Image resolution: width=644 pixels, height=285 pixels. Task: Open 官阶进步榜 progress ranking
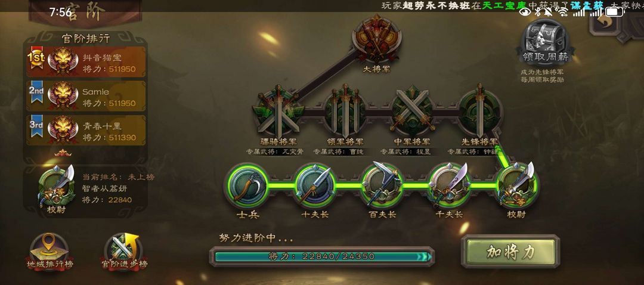click(x=123, y=251)
